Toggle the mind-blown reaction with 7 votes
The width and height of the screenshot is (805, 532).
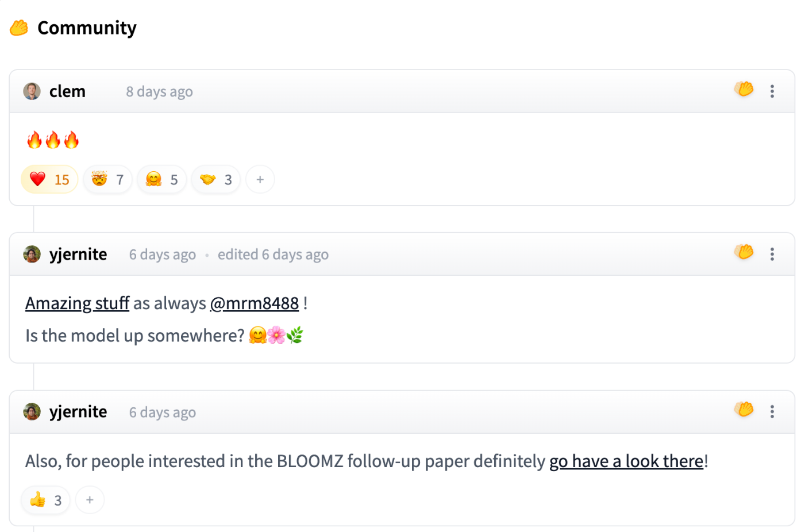coord(107,179)
